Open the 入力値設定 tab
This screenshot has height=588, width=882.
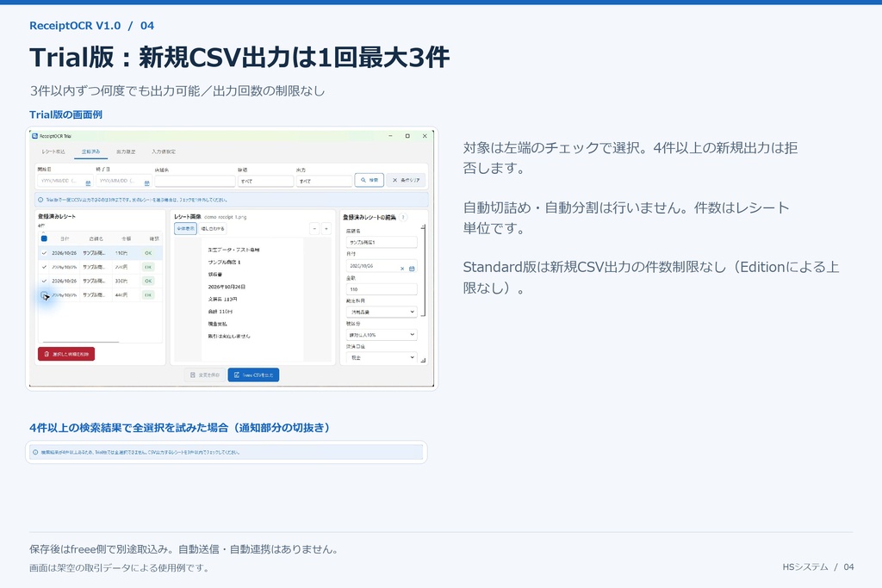point(163,152)
